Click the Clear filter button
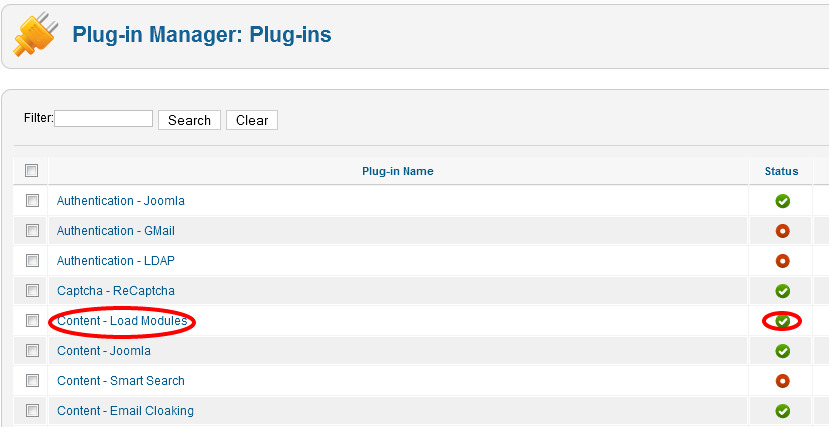 pos(252,120)
